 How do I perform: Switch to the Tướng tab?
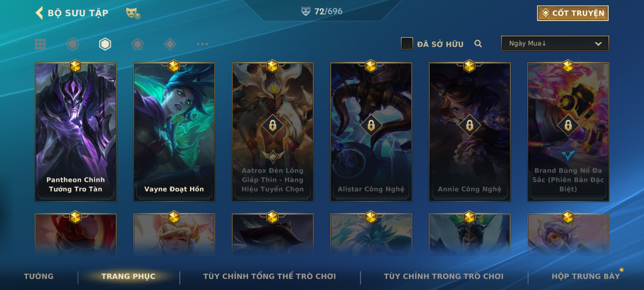39,276
